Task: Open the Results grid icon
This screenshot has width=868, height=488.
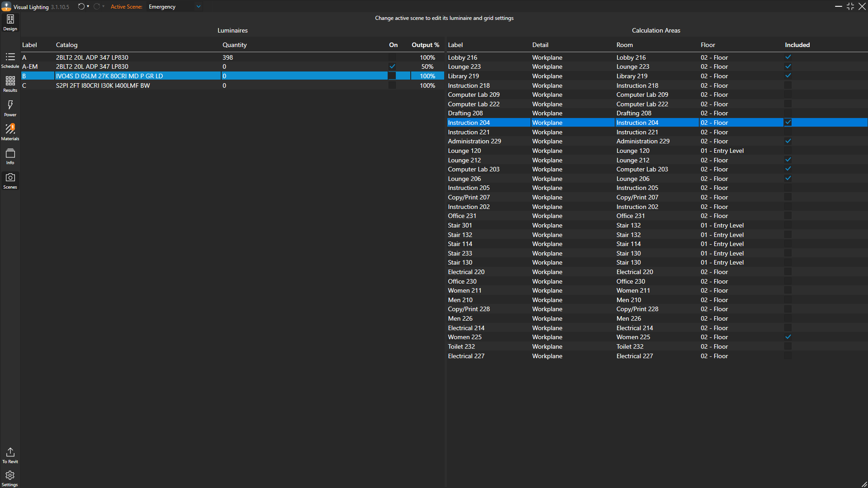Action: (10, 84)
